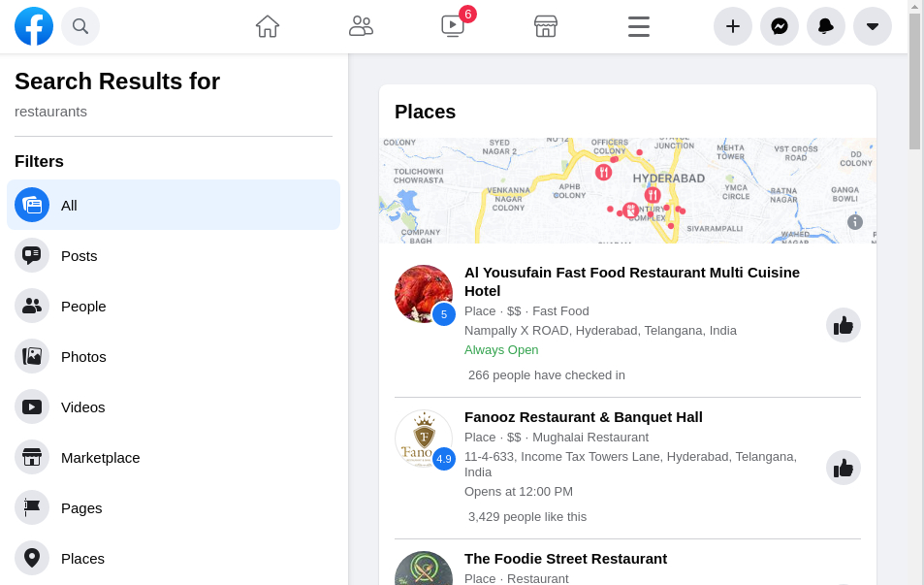Image resolution: width=924 pixels, height=585 pixels.
Task: Open Marketplace from the top navigation icon
Action: (x=546, y=26)
